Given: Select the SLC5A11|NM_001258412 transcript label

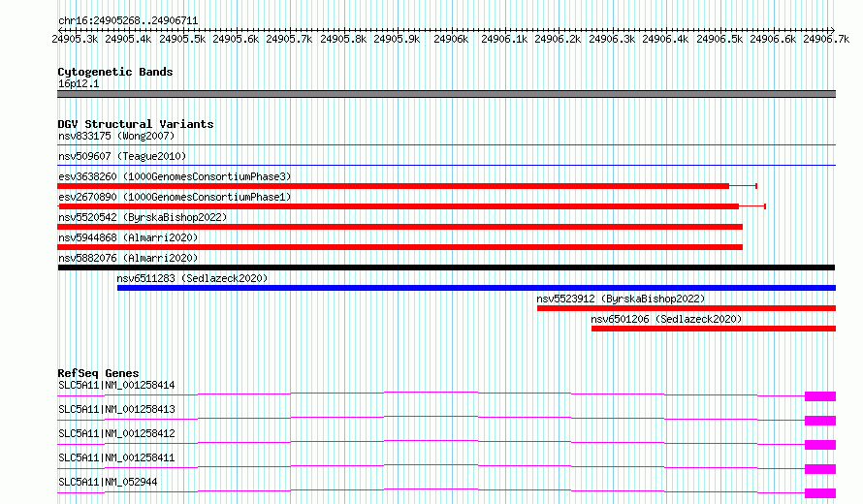Looking at the screenshot, I should pyautogui.click(x=116, y=433).
